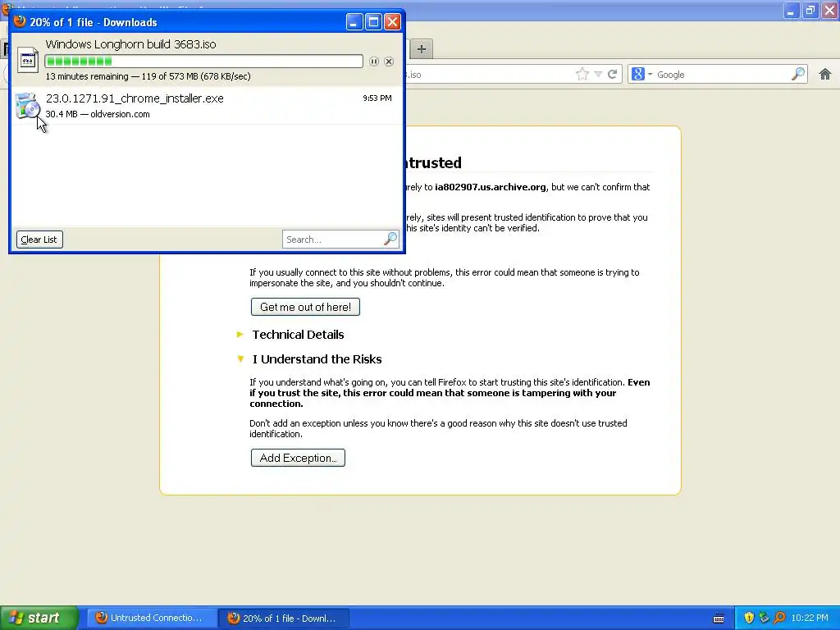Open the search engine selector dropdown
This screenshot has height=630, width=840.
641,75
